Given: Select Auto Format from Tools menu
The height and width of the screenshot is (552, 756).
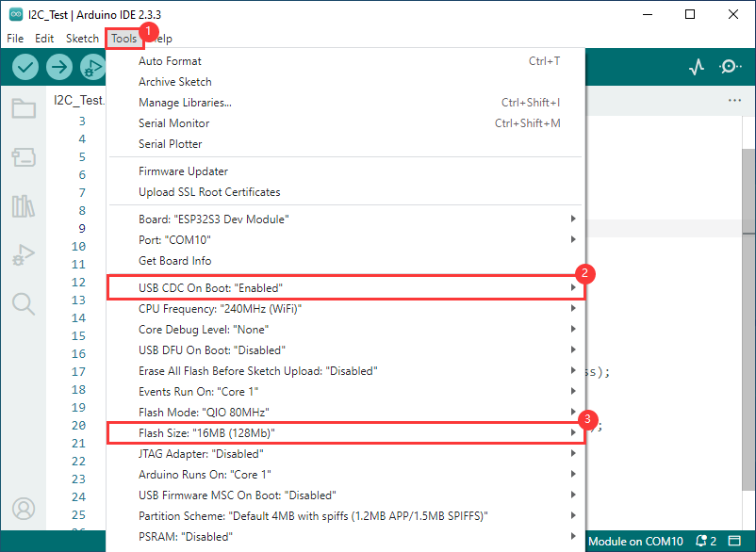Looking at the screenshot, I should (x=171, y=61).
